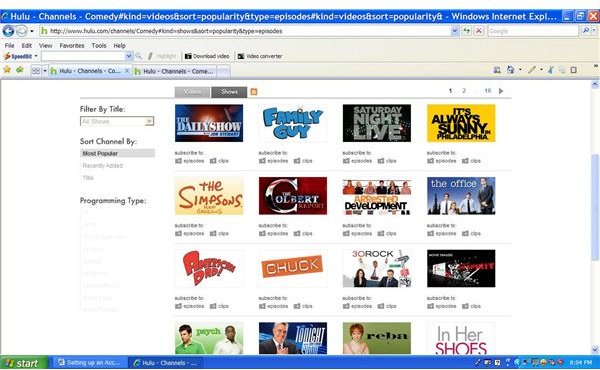Click the Windows Start button

[x=24, y=363]
